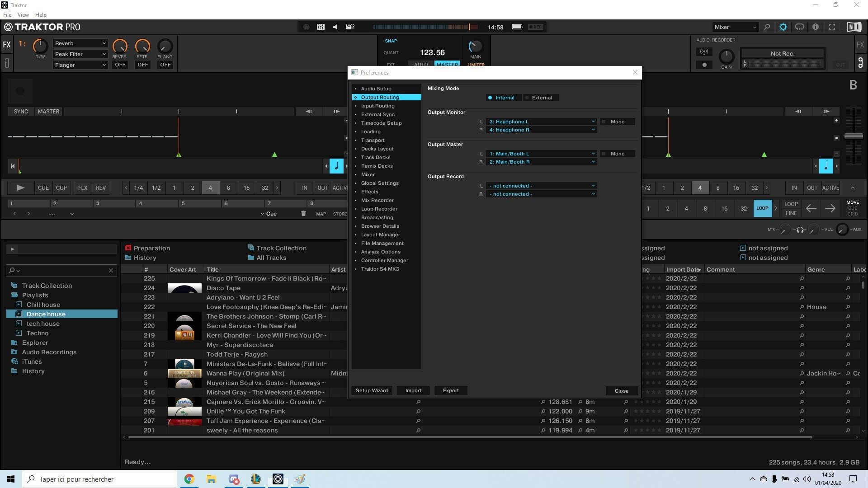Toggle SYNC on deck A
This screenshot has height=488, width=868.
21,111
